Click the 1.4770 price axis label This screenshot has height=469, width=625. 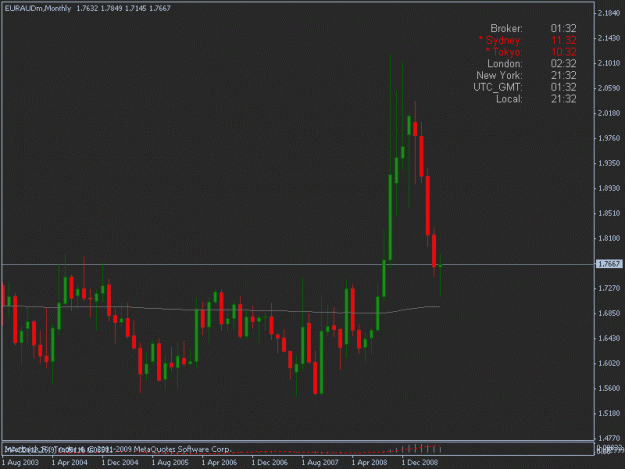pos(609,438)
